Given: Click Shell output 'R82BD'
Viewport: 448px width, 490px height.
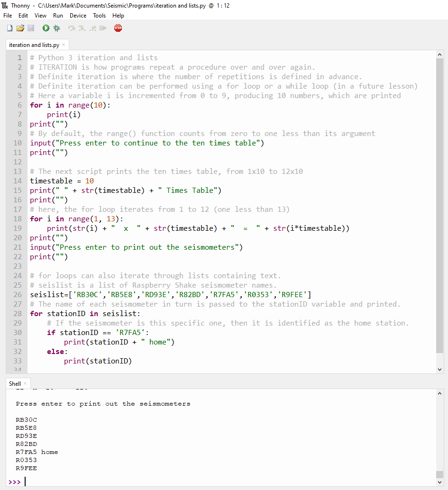Looking at the screenshot, I should coord(26,444).
